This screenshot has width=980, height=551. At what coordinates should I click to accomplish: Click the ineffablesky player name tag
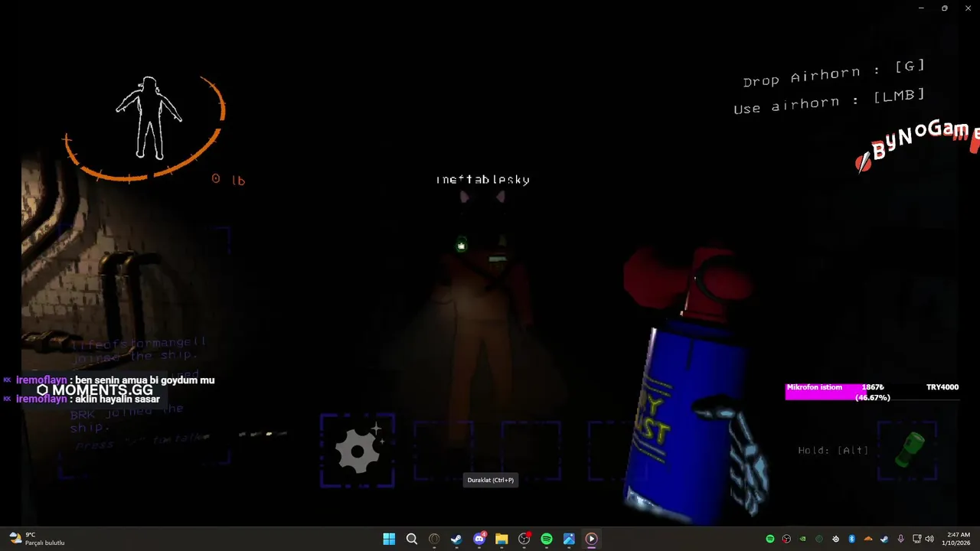pyautogui.click(x=483, y=180)
